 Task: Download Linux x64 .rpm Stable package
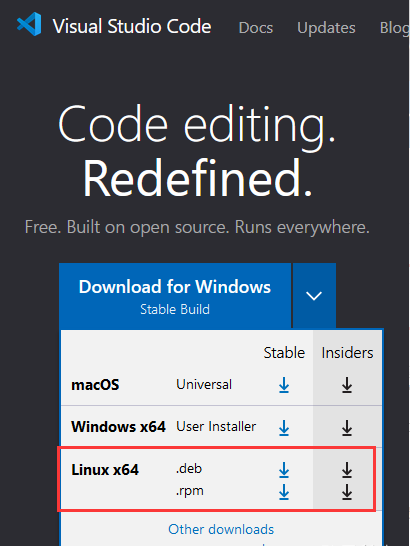pyautogui.click(x=284, y=492)
